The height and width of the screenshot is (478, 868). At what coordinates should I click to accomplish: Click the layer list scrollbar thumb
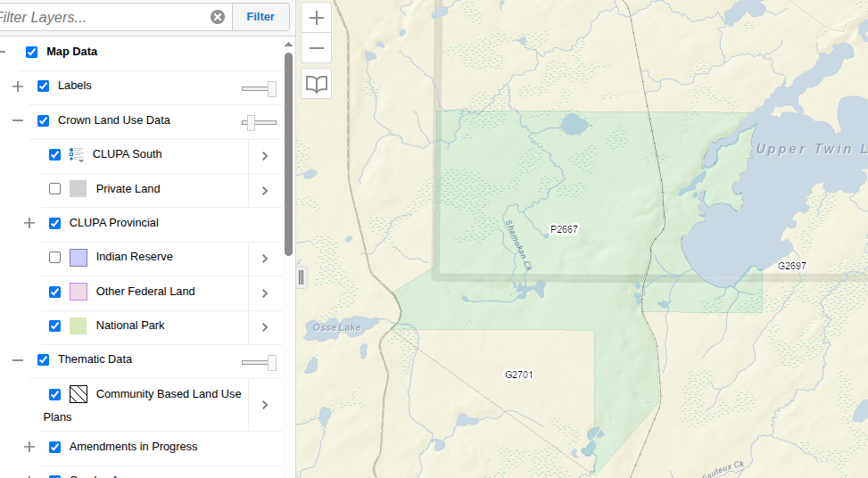288,154
